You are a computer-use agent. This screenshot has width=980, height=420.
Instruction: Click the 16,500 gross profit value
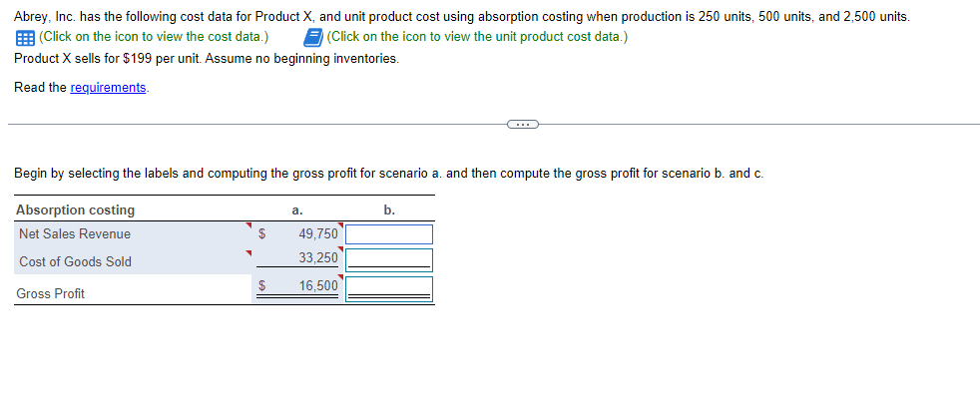point(317,286)
